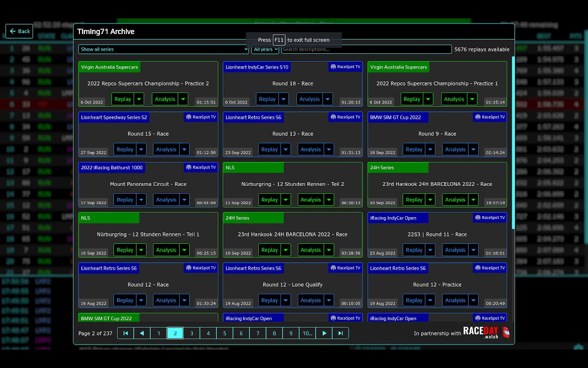Expand Replay options for Round 13 Lionheart Retro
Image resolution: width=588 pixels, height=368 pixels.
286,149
